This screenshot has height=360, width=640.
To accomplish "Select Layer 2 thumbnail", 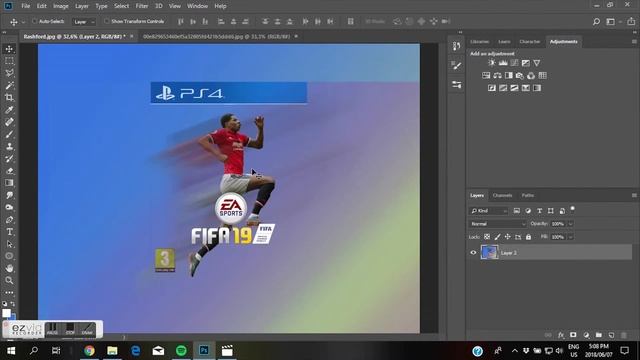I will pos(489,252).
